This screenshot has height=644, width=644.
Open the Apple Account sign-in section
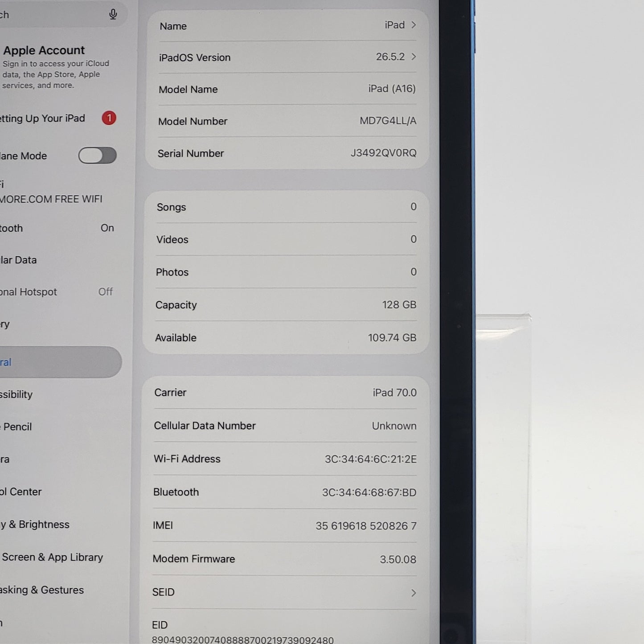(x=56, y=67)
